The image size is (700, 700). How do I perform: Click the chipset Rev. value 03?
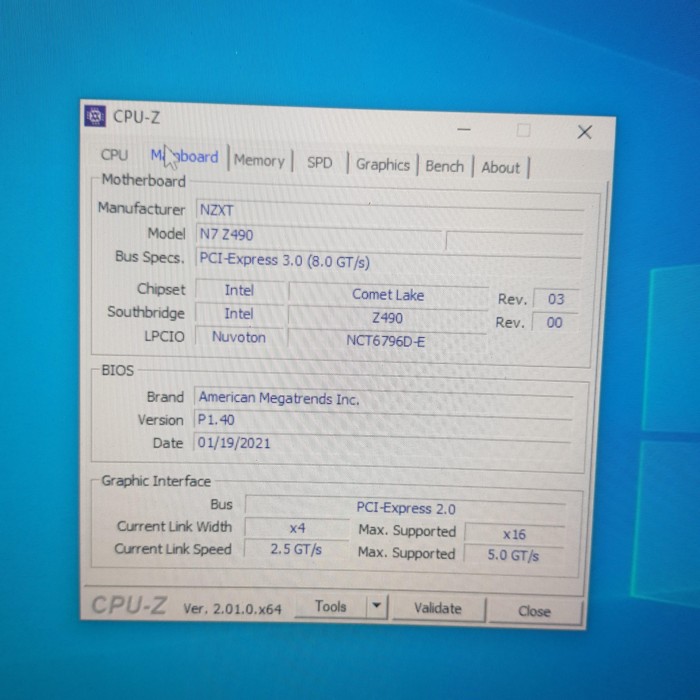pyautogui.click(x=556, y=299)
